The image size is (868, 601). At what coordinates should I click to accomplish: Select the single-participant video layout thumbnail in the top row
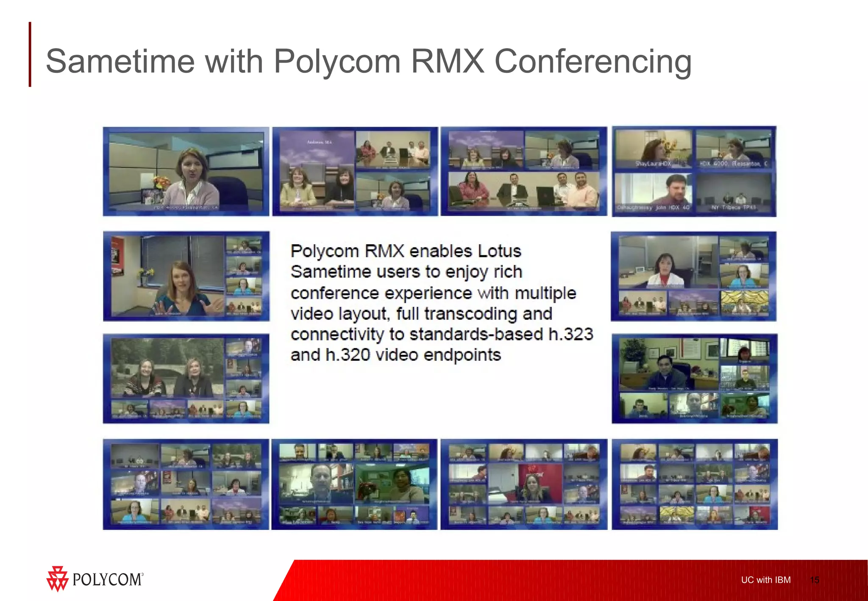[186, 172]
